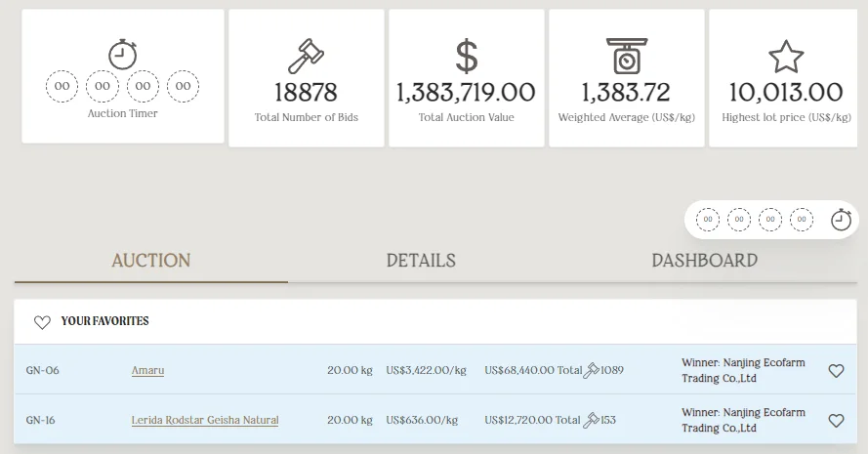Viewport: 868px width, 454px height.
Task: Click the US$3,422.00/kg price
Action: pos(427,370)
